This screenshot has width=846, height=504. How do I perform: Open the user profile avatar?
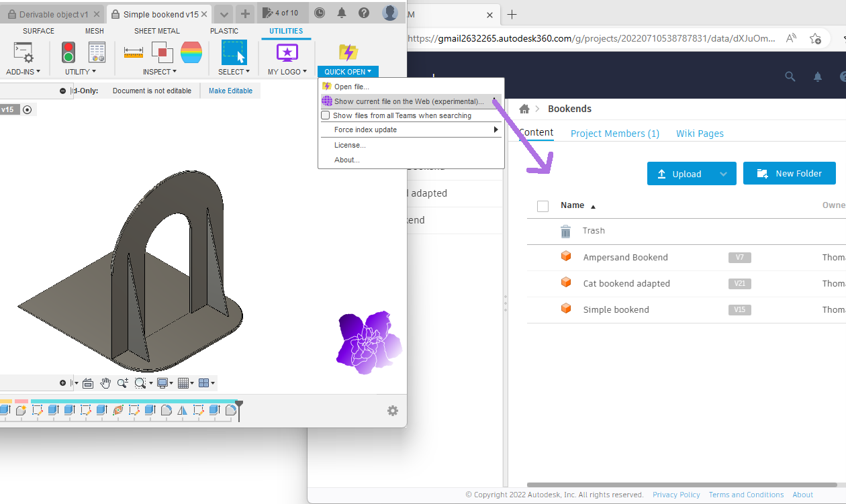click(389, 13)
